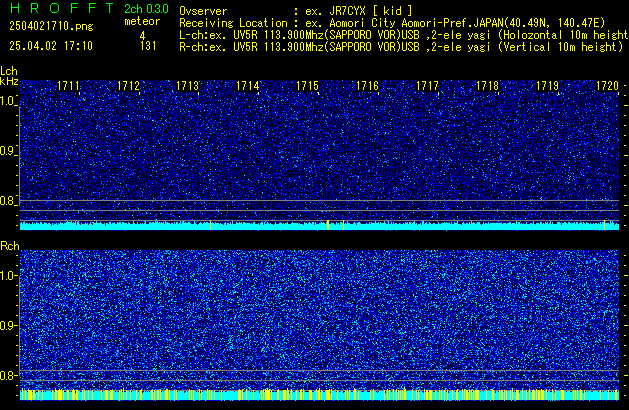Click the L-ch Holozontal yagi description line

tap(404, 35)
